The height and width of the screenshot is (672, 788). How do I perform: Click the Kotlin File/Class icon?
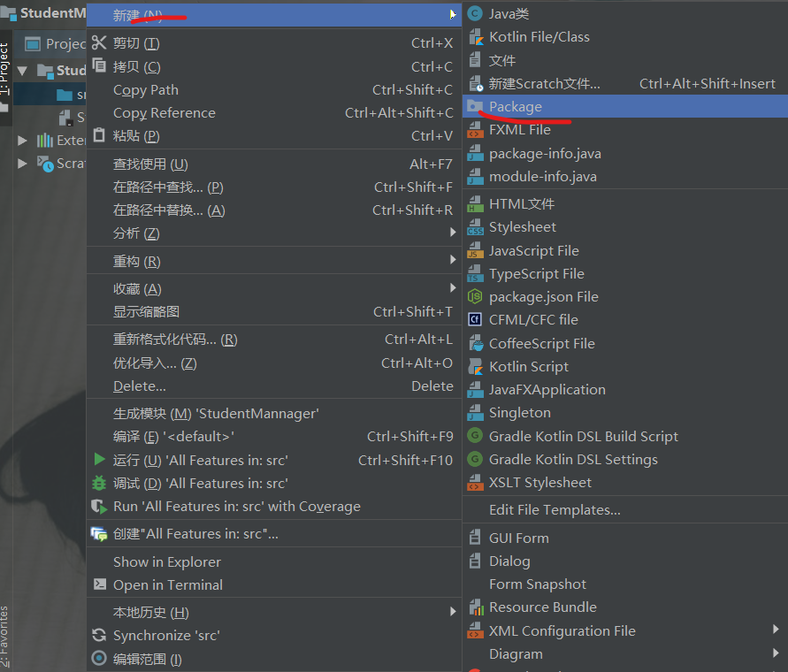476,36
